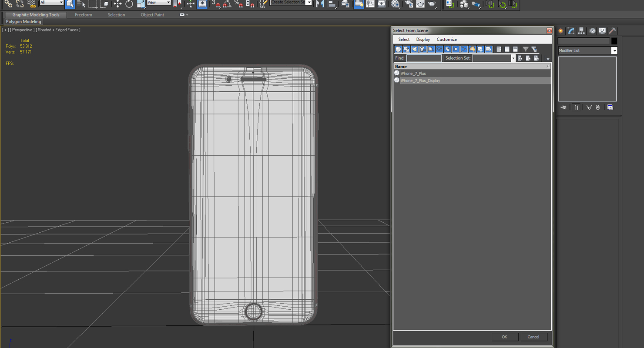Switch to the Hierarchy command panel tab
The height and width of the screenshot is (348, 644).
(x=581, y=31)
